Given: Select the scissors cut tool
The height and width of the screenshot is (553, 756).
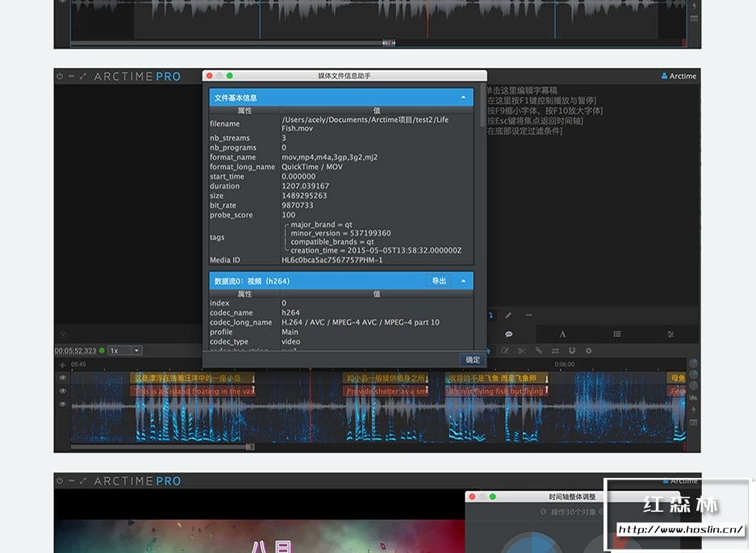Looking at the screenshot, I should (x=522, y=351).
